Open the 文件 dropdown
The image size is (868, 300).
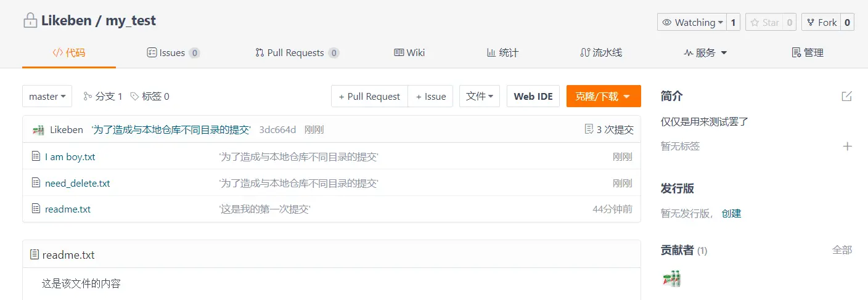[480, 96]
